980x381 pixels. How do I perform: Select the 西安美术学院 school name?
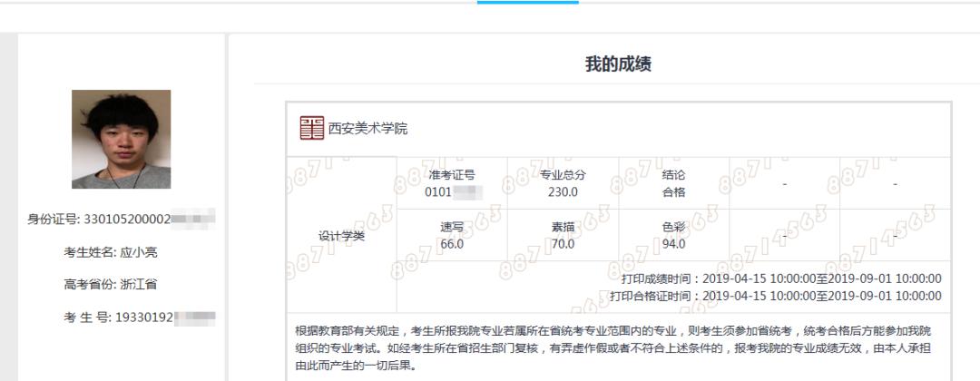click(368, 130)
